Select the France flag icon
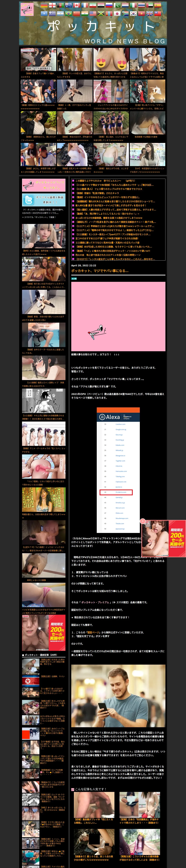 pos(85,5)
